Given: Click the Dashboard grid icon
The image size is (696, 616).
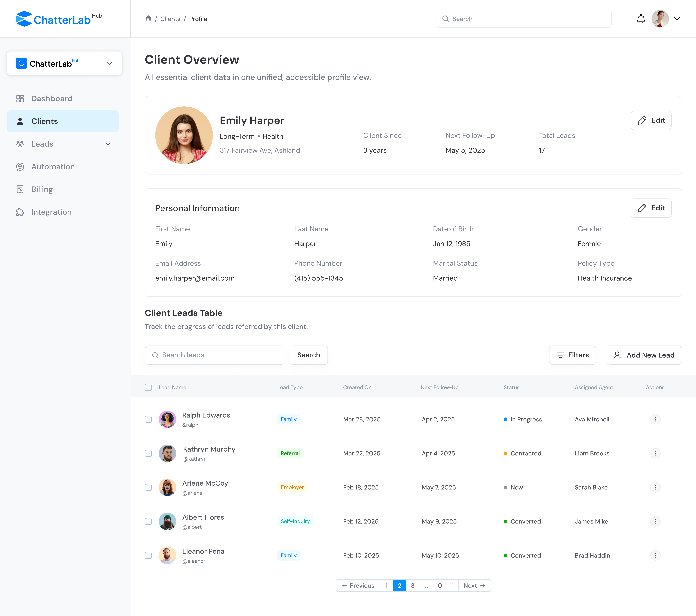Looking at the screenshot, I should pos(20,98).
